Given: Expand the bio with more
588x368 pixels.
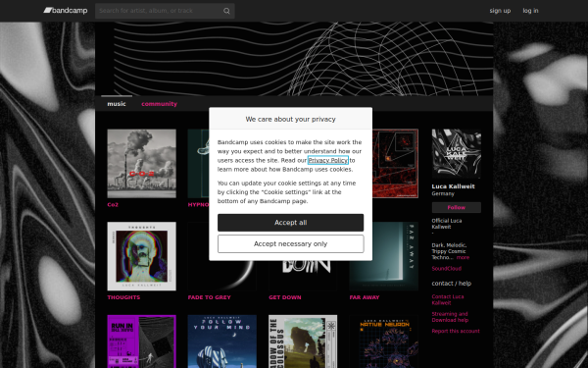Looking at the screenshot, I should (463, 257).
